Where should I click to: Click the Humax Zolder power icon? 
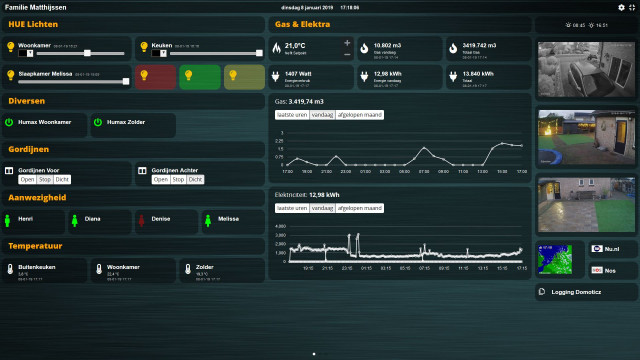click(x=98, y=122)
